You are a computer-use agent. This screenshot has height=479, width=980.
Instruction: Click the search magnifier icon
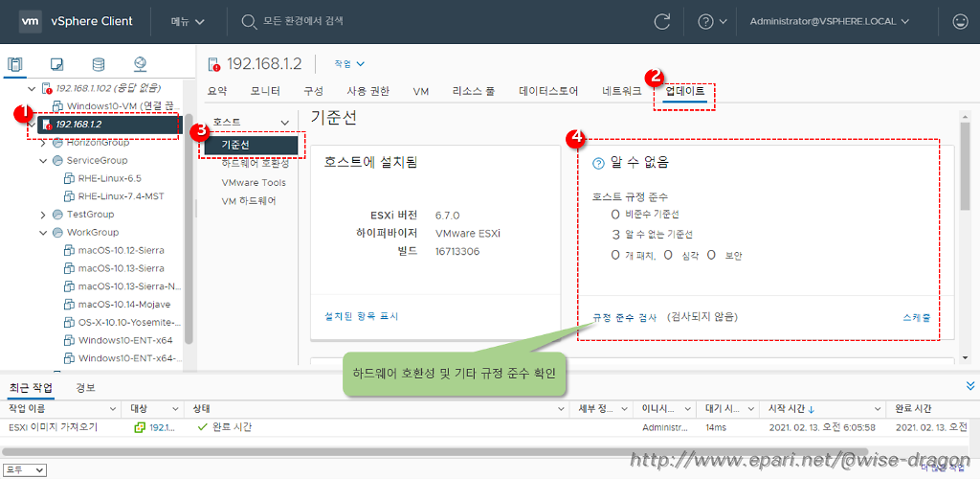[x=249, y=22]
